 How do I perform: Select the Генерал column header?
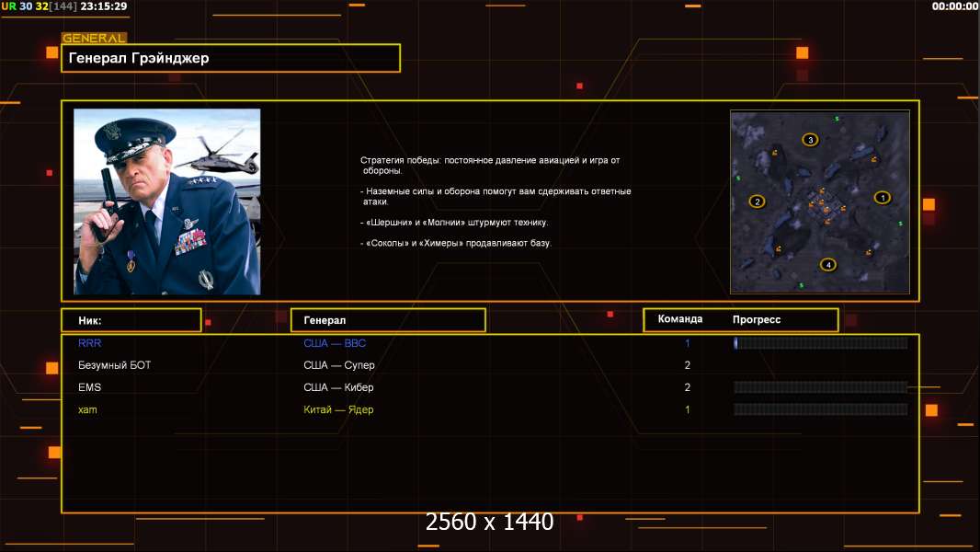[x=387, y=320]
